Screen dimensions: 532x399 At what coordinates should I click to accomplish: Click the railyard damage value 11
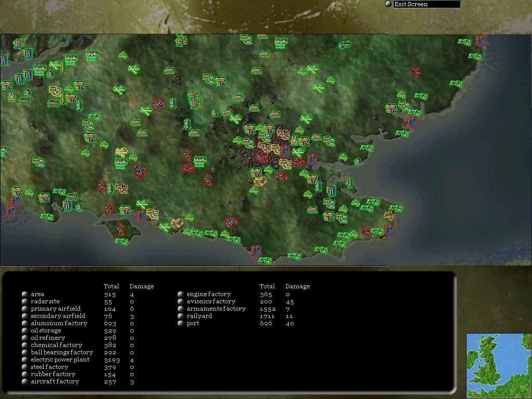289,316
